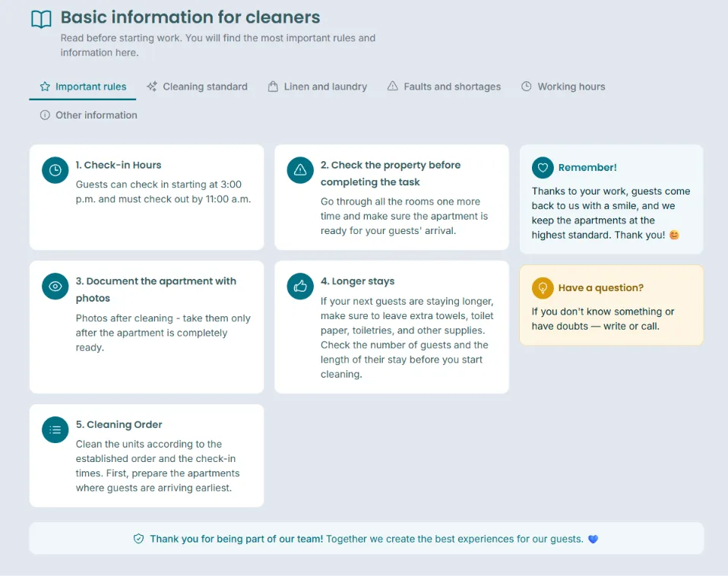Click the open book icon beside the page title

41,20
